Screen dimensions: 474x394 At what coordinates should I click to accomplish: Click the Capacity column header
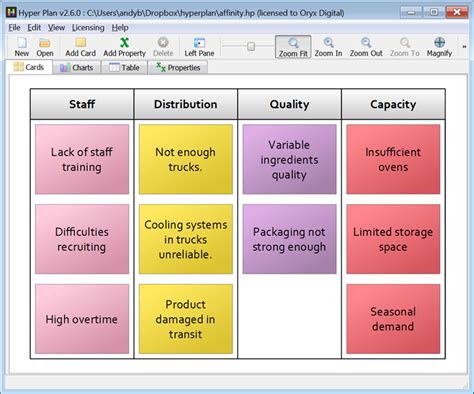[x=393, y=104]
